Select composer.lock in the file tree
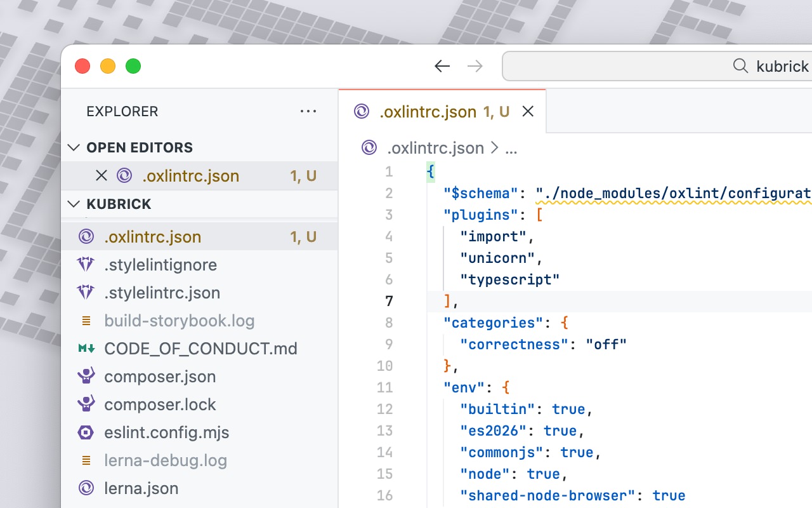The image size is (812, 508). click(160, 404)
